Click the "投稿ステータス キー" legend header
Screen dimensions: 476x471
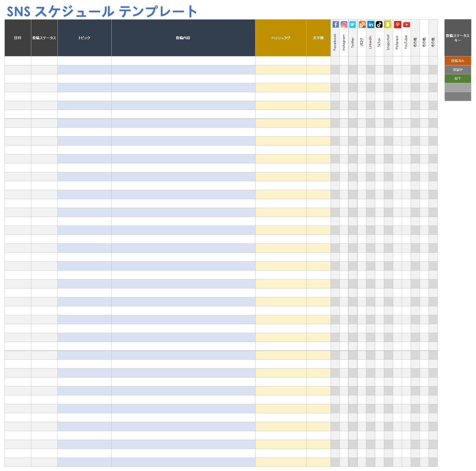coord(458,38)
